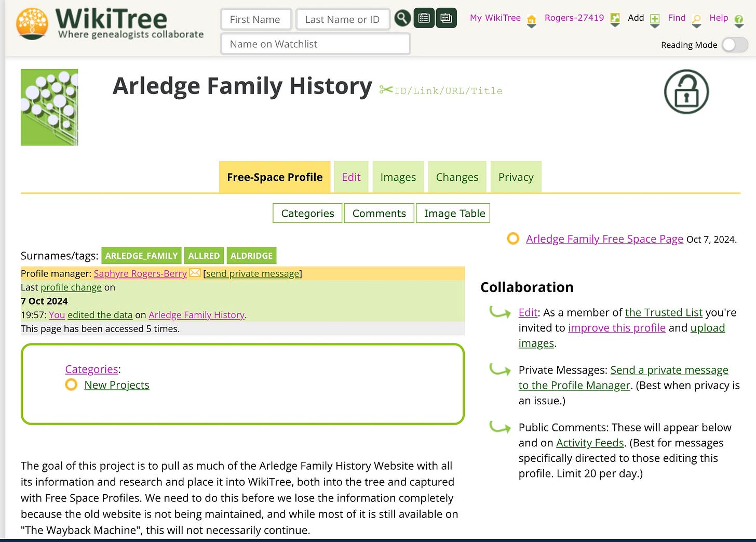Click the ID/Link/URL/Title text
The width and height of the screenshot is (756, 542).
point(449,91)
